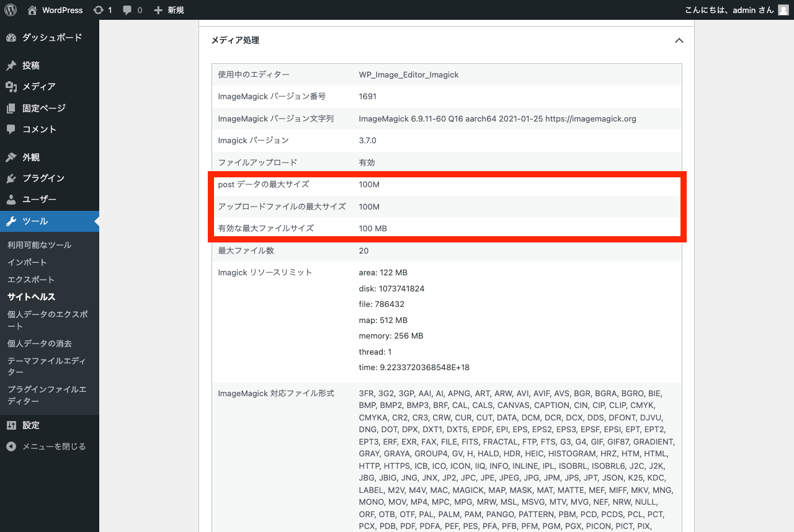Click post データの最大サイズ label
Viewport: 794px width, 532px height.
[x=263, y=184]
